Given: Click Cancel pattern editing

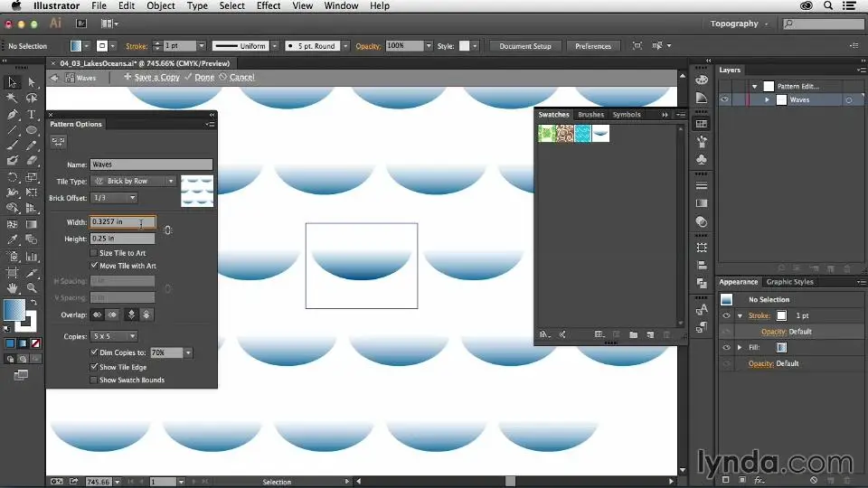Looking at the screenshot, I should 242,78.
